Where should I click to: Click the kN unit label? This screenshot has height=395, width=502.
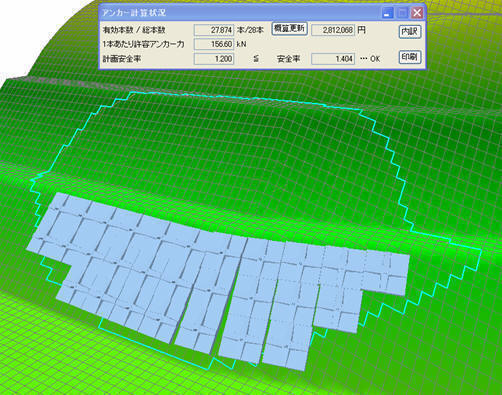coord(241,44)
